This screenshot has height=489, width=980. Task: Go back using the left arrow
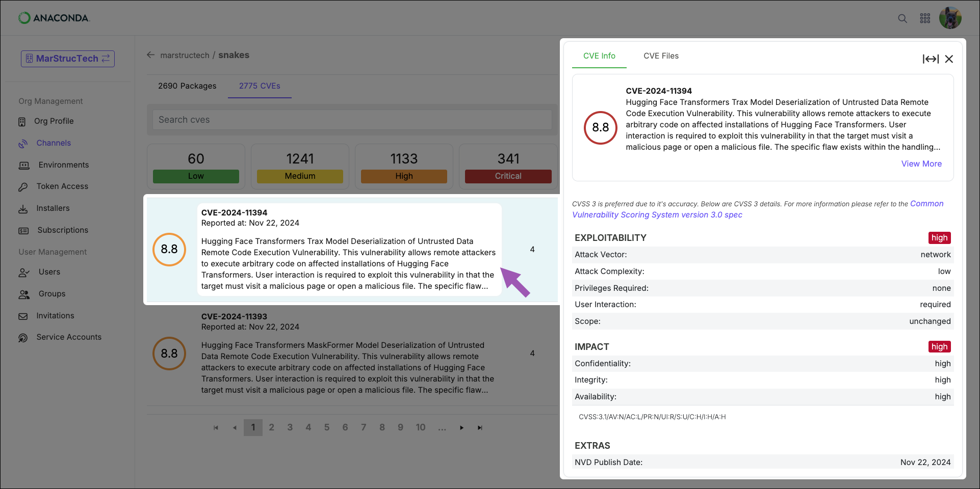[150, 55]
